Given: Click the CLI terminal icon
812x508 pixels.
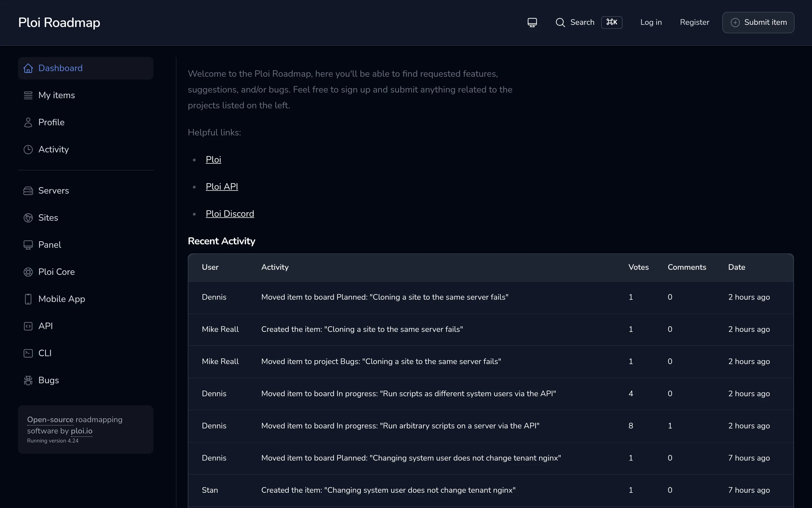Looking at the screenshot, I should click(x=28, y=353).
